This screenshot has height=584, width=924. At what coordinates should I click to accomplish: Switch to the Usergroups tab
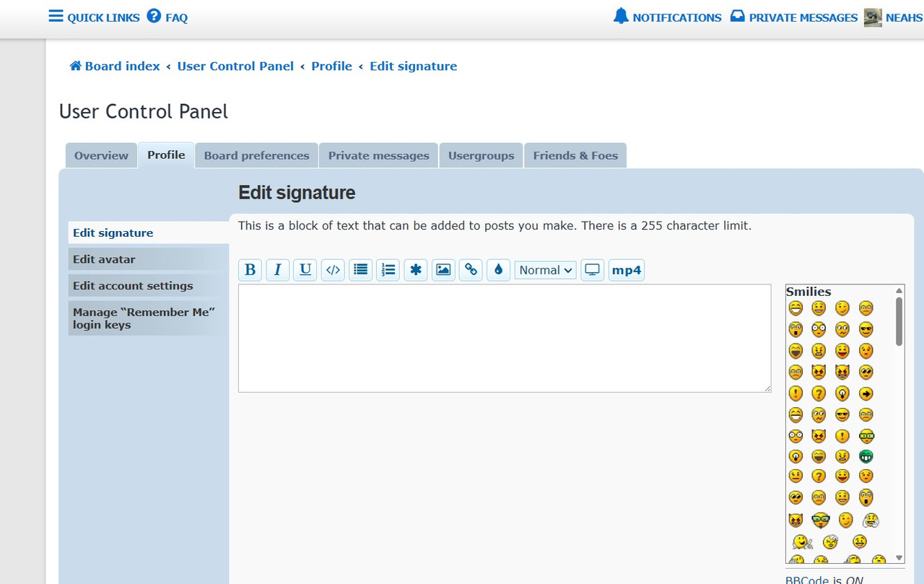coord(481,155)
